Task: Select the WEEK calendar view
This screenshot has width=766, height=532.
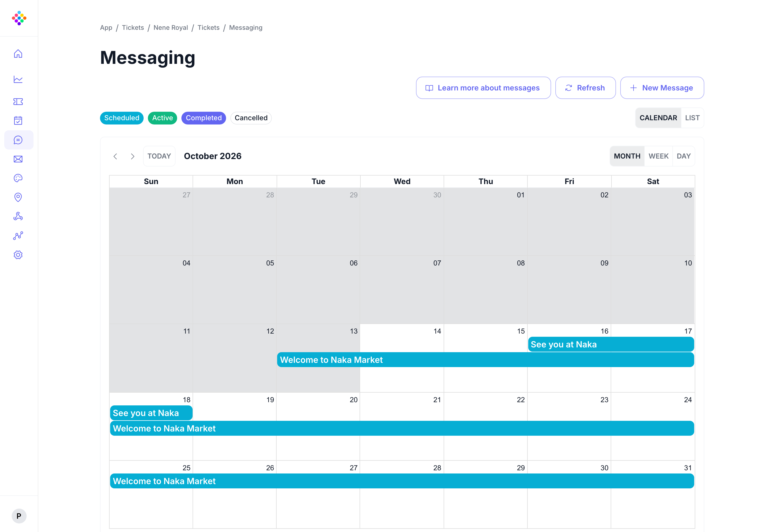Action: point(658,156)
